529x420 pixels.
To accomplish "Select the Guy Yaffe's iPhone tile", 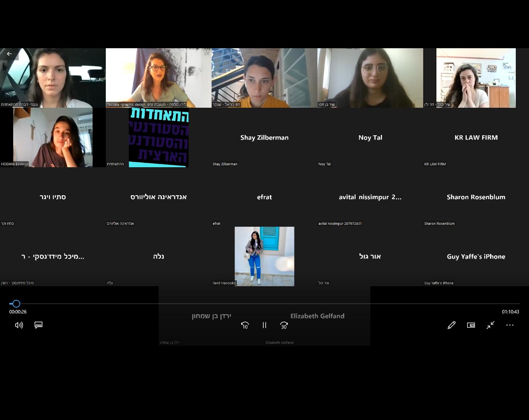I will click(476, 256).
